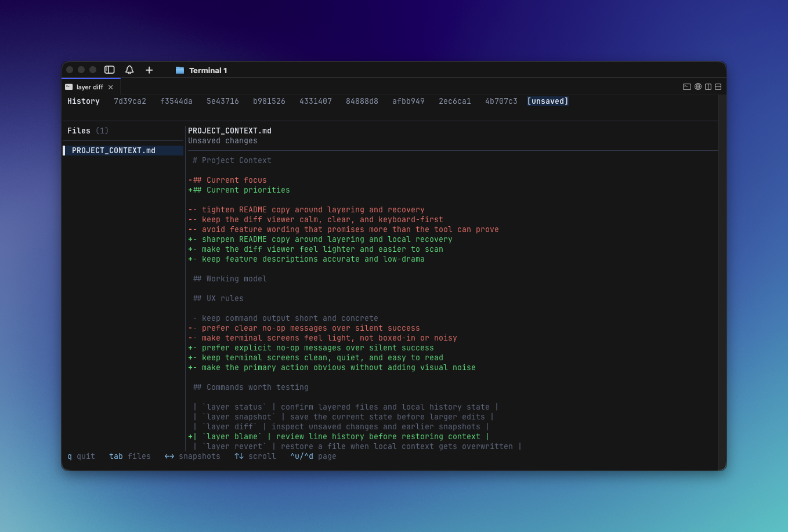Image resolution: width=788 pixels, height=532 pixels.
Task: Click the tab files shortcut hint
Action: 129,457
